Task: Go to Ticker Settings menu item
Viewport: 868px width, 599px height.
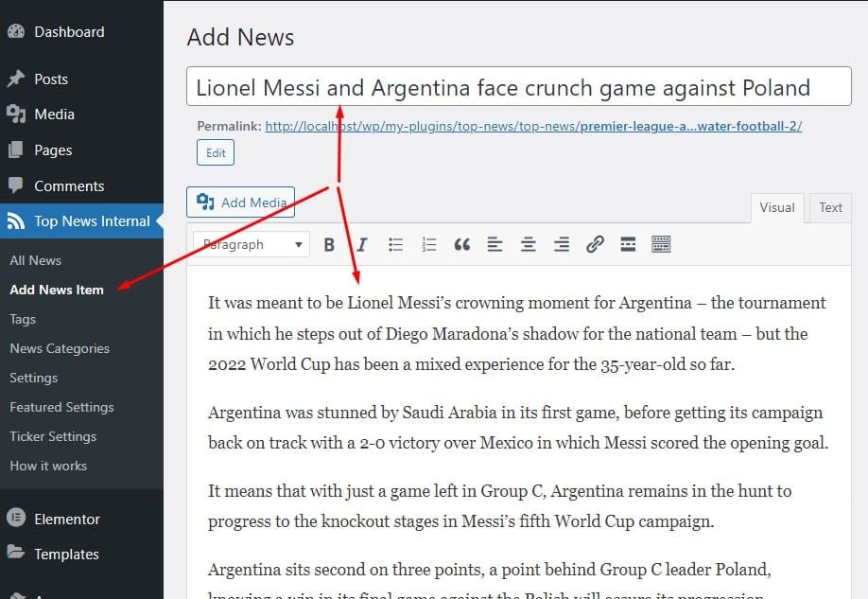Action: click(x=53, y=436)
